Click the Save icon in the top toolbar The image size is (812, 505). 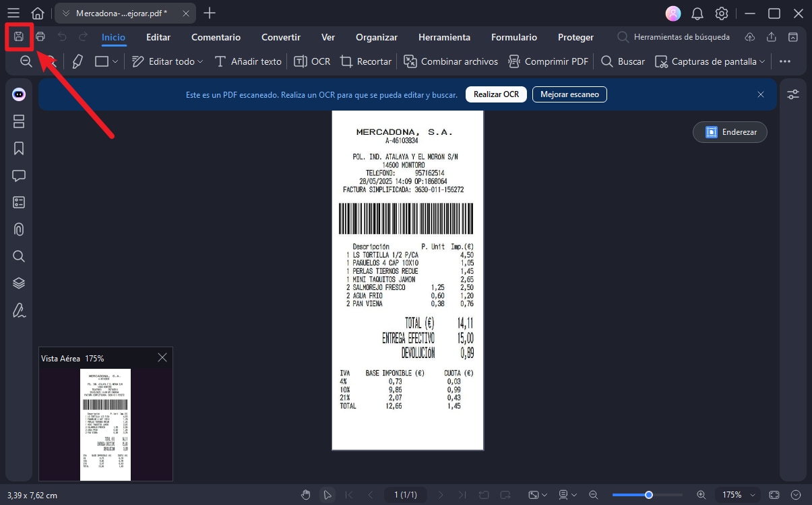[19, 36]
